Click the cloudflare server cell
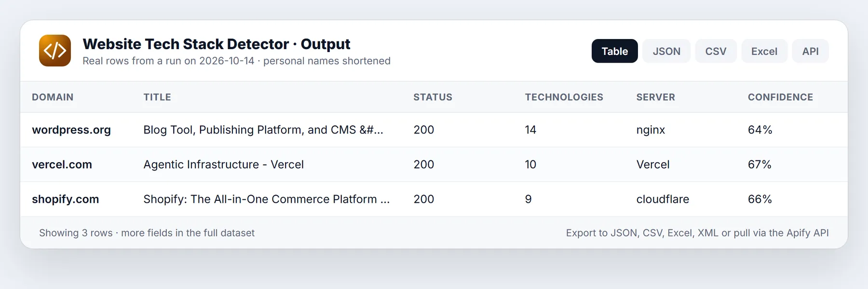868x289 pixels. click(663, 199)
